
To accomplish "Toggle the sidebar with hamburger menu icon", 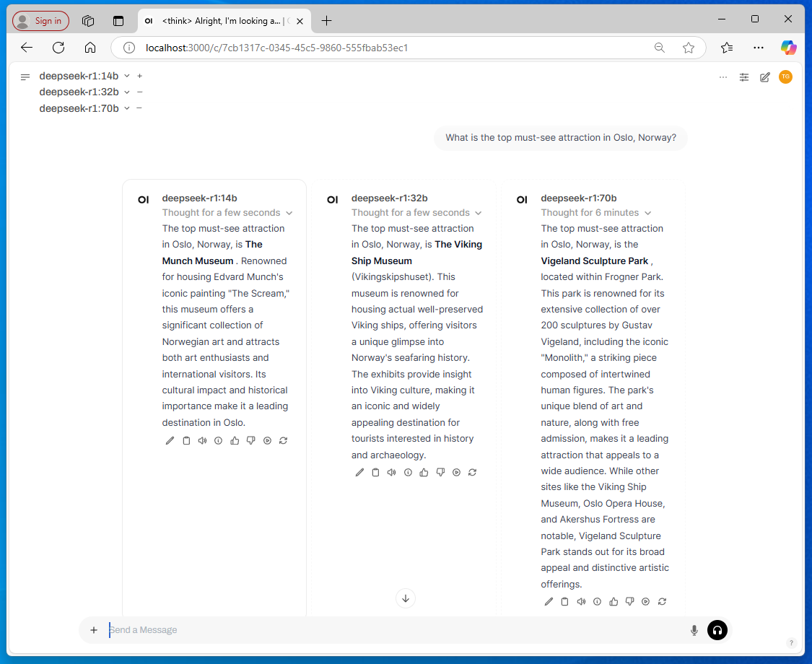I will 25,77.
